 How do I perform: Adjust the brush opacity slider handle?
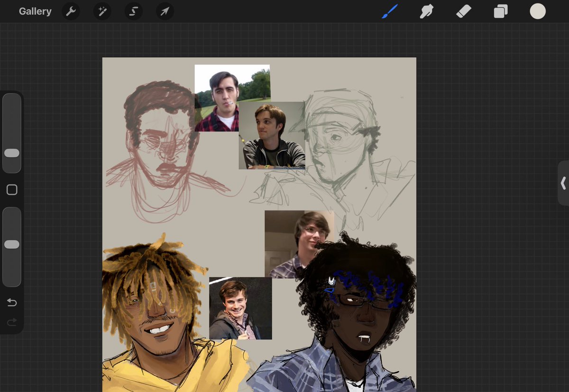(x=12, y=244)
